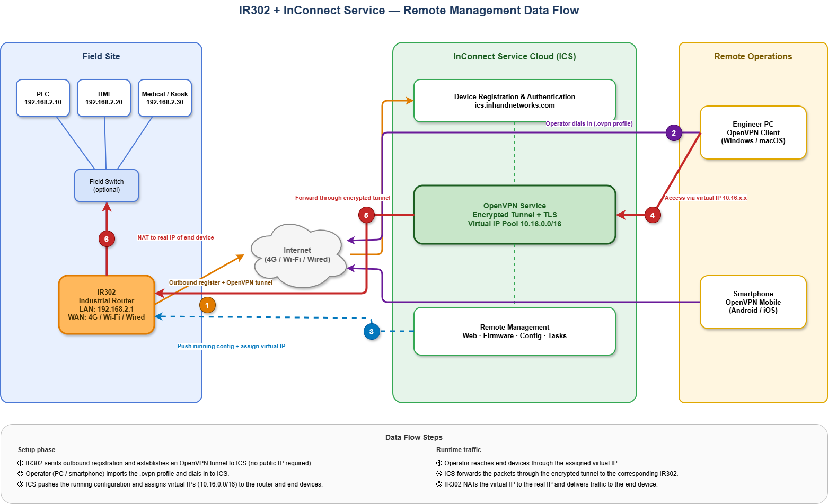This screenshot has height=504, width=828.
Task: Click legend line about importing the .ovpn profile
Action: coord(124,474)
